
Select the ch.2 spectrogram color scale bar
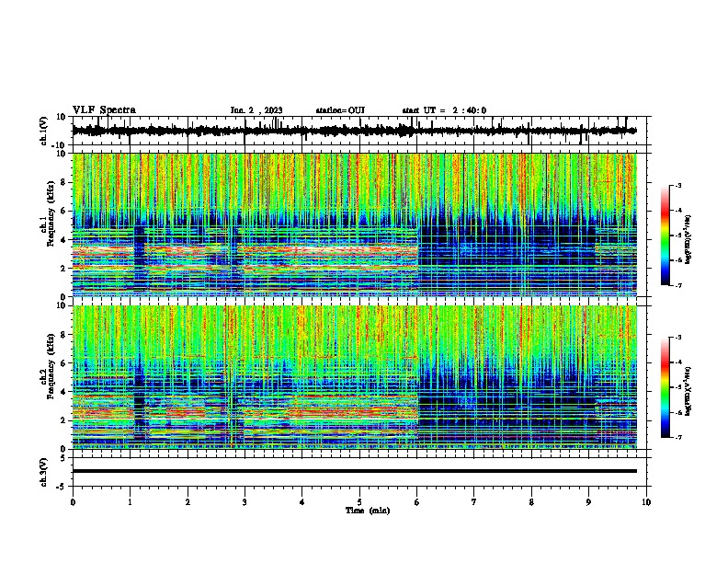pyautogui.click(x=665, y=387)
